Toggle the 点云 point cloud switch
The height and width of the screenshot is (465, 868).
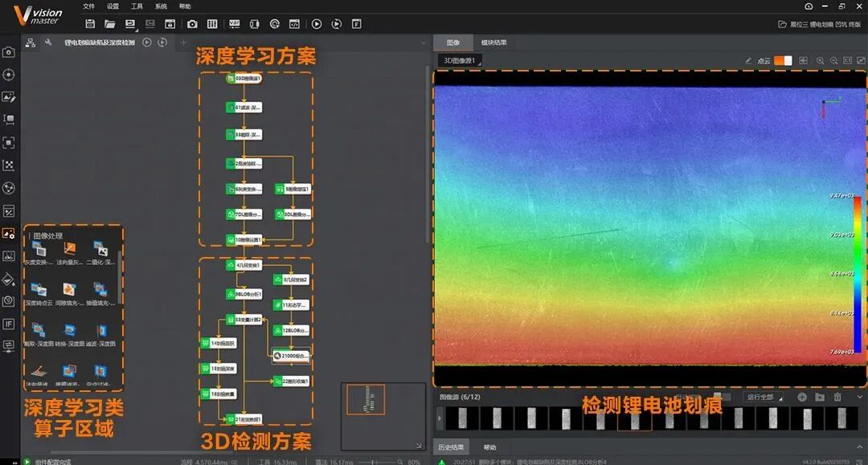click(x=783, y=61)
